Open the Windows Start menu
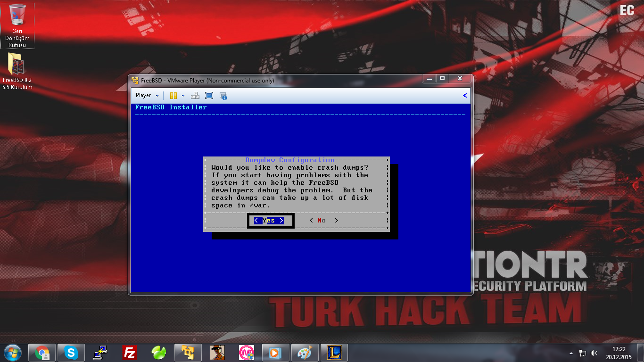Screen dimensions: 644x362 13,352
